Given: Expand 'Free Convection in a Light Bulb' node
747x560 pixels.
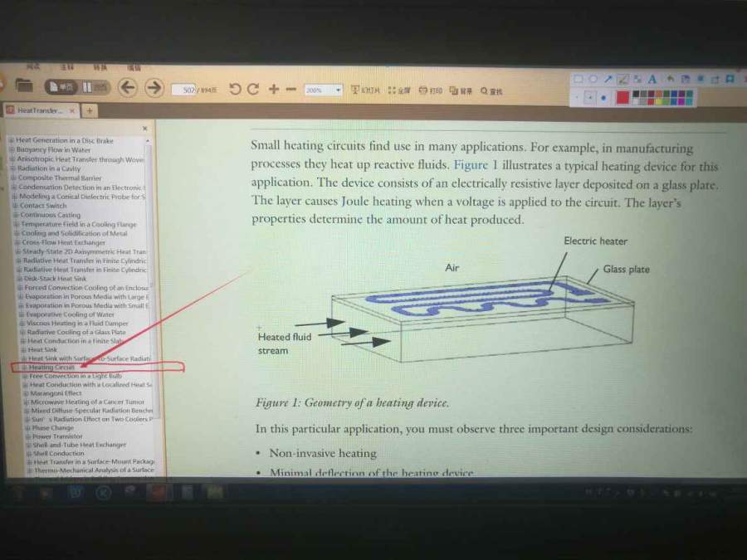Looking at the screenshot, I should [x=25, y=376].
